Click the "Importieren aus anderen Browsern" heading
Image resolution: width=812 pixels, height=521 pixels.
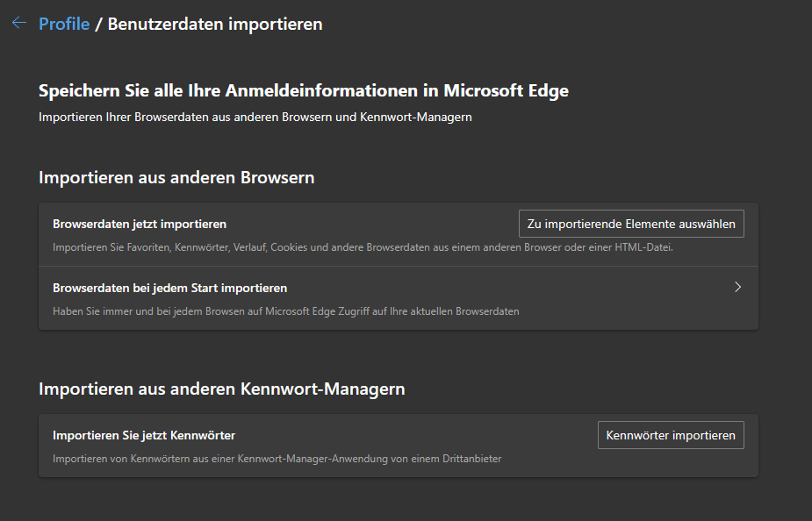176,177
